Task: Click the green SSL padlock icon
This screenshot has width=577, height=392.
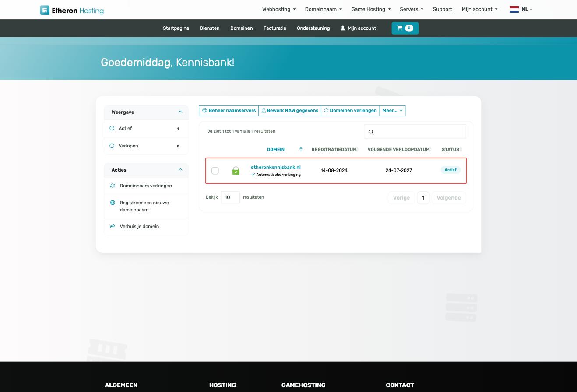Action: [x=236, y=171]
